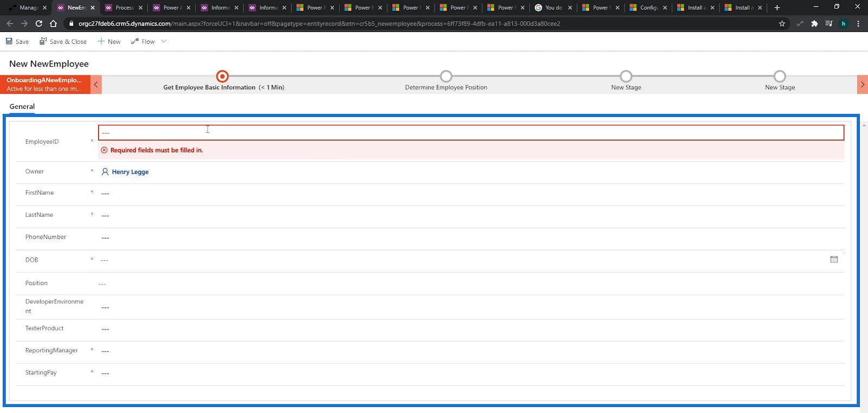
Task: Open the Chrome profile avatar
Action: pyautogui.click(x=843, y=23)
